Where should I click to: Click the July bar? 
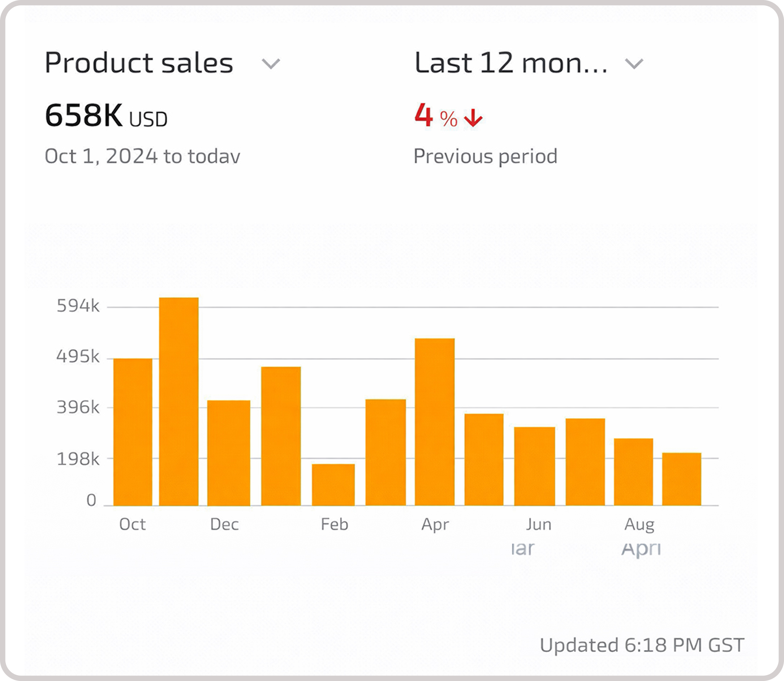tap(585, 462)
